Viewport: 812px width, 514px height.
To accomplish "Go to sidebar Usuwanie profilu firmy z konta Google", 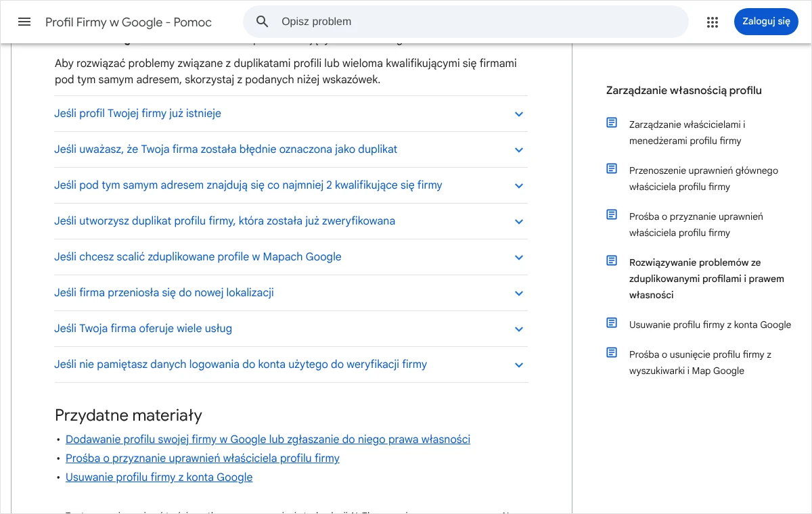I will coord(710,325).
